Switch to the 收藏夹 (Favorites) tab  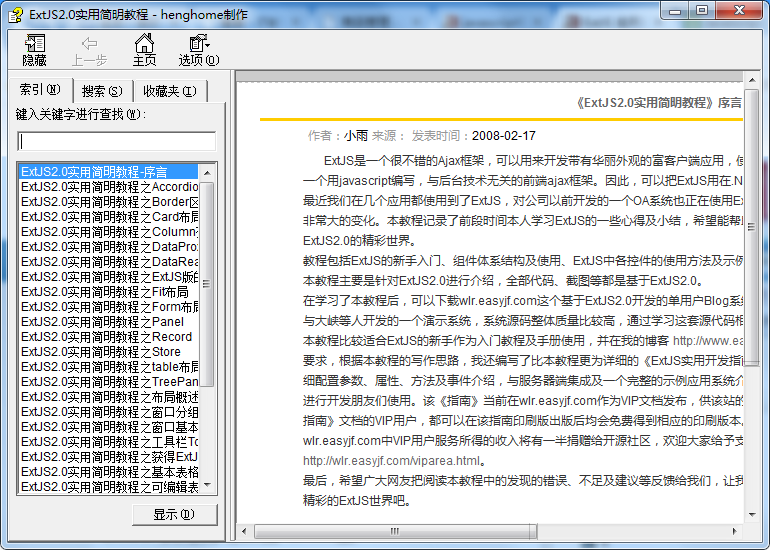click(169, 91)
